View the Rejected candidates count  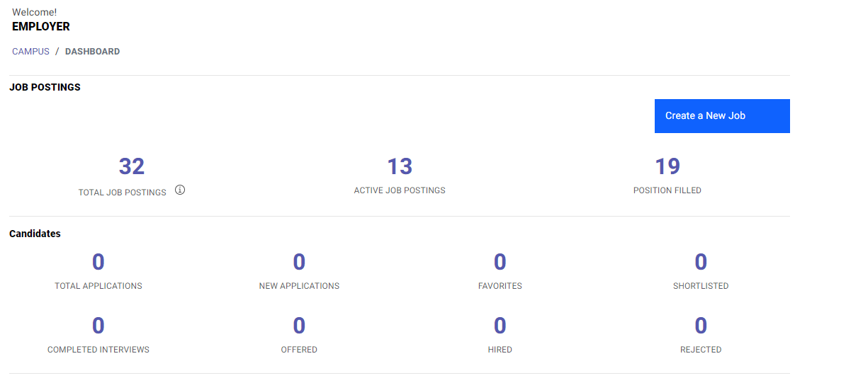click(701, 326)
